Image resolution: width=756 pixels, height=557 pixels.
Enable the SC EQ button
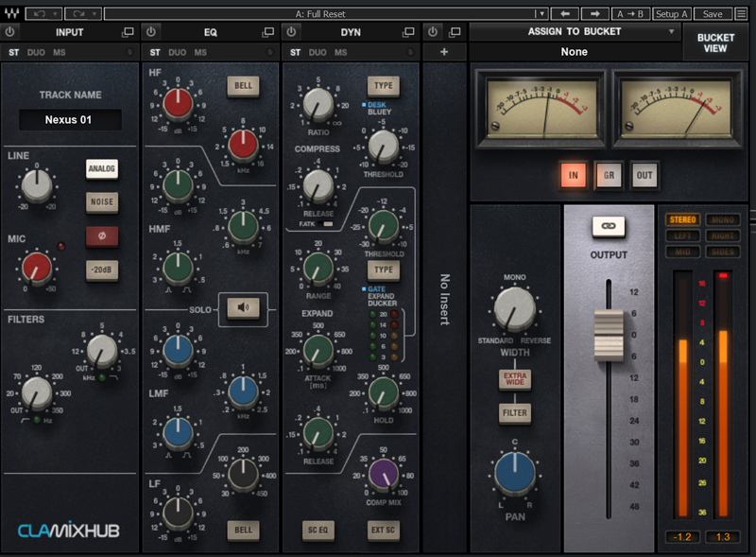(x=318, y=530)
